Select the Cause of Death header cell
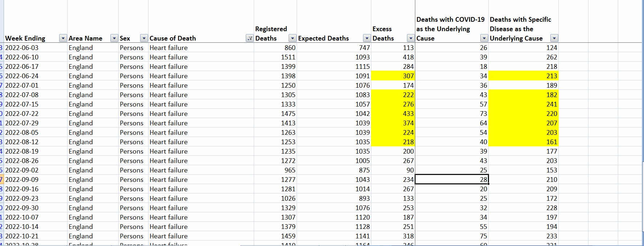 point(201,21)
